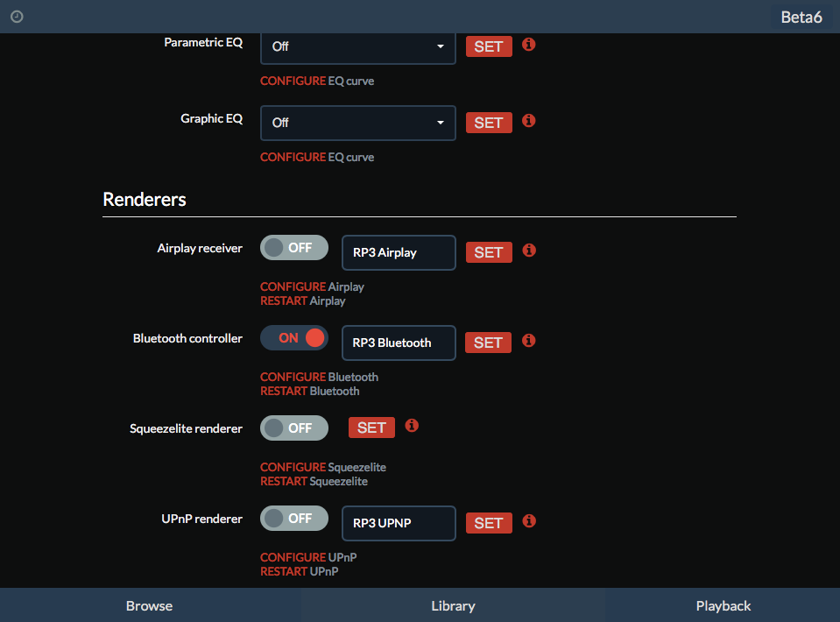Show info for Airplay receiver
Viewport: 840px width, 622px height.
[529, 251]
